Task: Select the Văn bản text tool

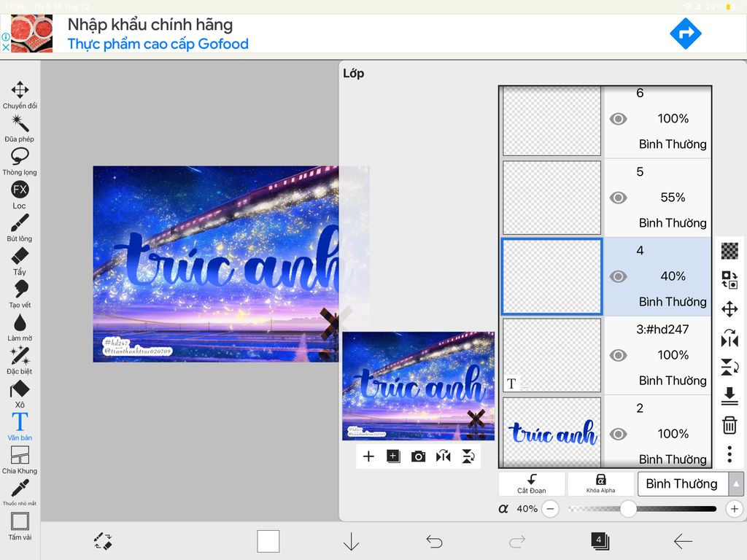Action: click(20, 426)
